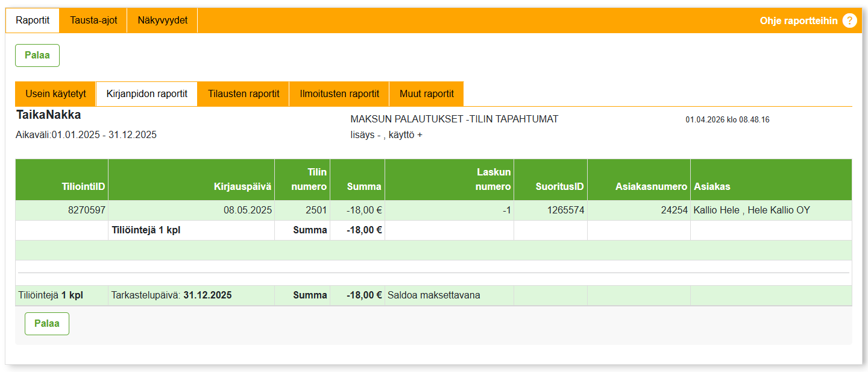Open the Tilausten raportit tab
The image size is (868, 372).
tap(244, 94)
